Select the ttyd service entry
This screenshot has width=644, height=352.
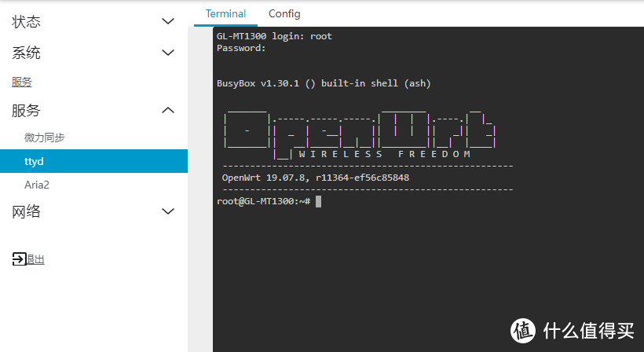click(x=35, y=161)
